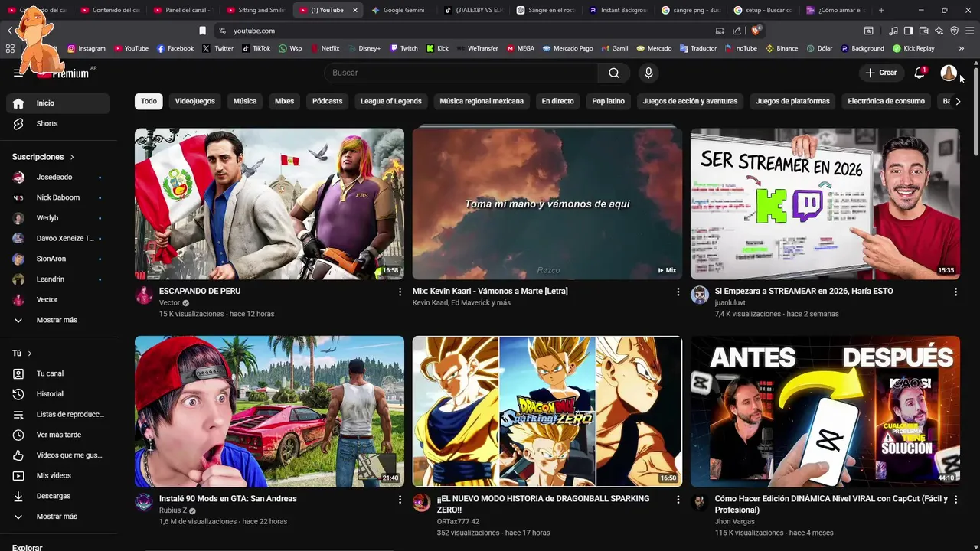Open options for Instalé 90 Mods video
Viewport: 980px width, 551px height.
[400, 499]
